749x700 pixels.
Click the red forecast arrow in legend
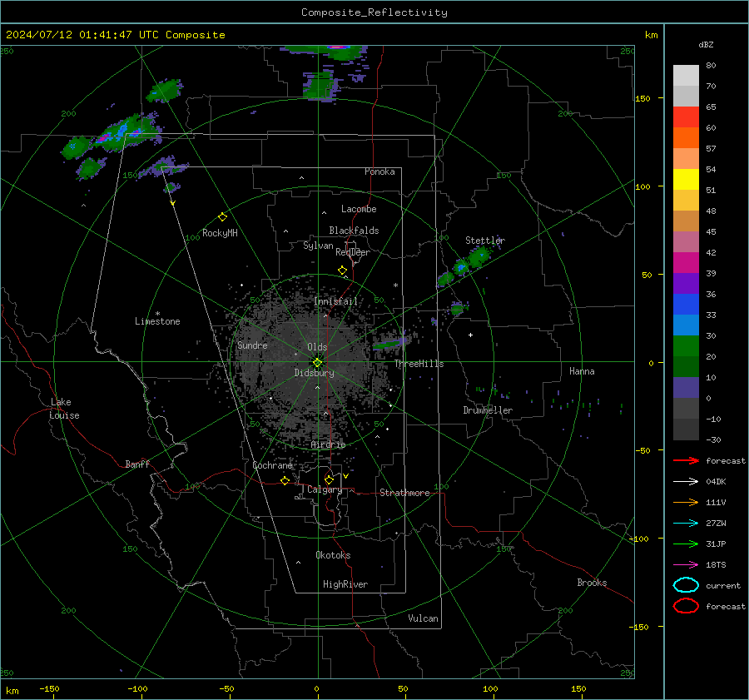(686, 460)
